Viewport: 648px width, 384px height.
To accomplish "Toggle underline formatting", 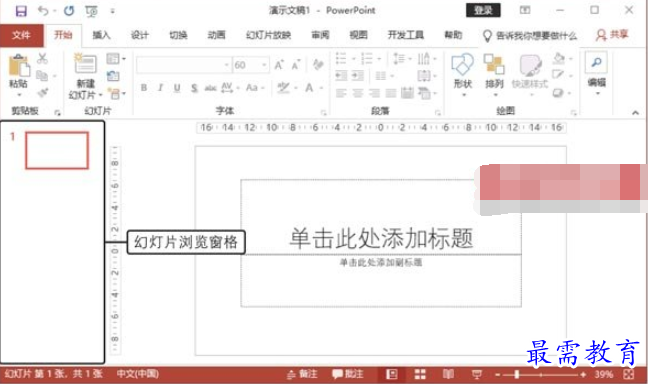I will pos(177,88).
